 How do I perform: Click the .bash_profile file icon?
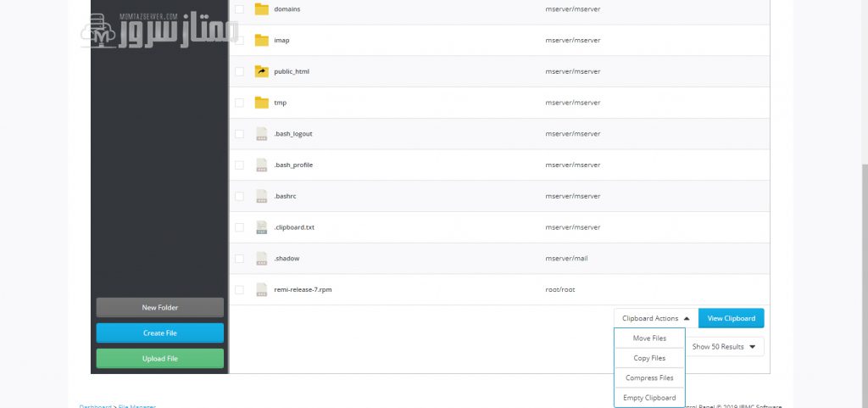pos(262,165)
